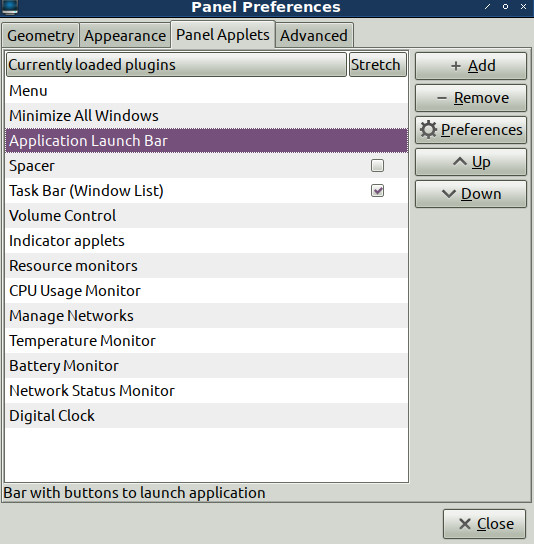This screenshot has height=544, width=534.
Task: Click the Stretch column header
Action: 377,65
